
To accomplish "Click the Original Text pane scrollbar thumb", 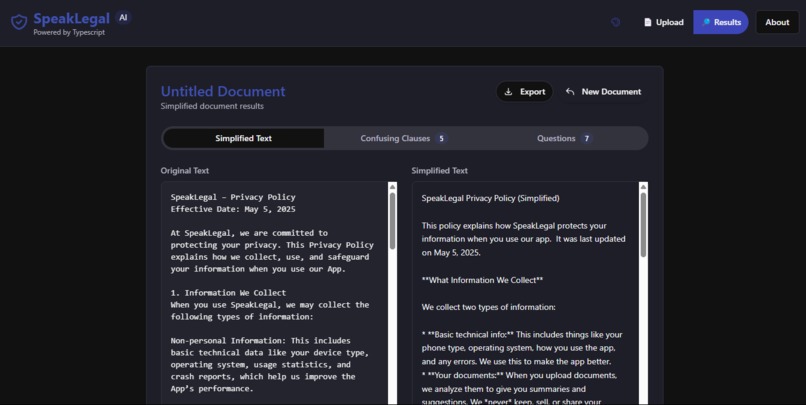I will tap(393, 221).
